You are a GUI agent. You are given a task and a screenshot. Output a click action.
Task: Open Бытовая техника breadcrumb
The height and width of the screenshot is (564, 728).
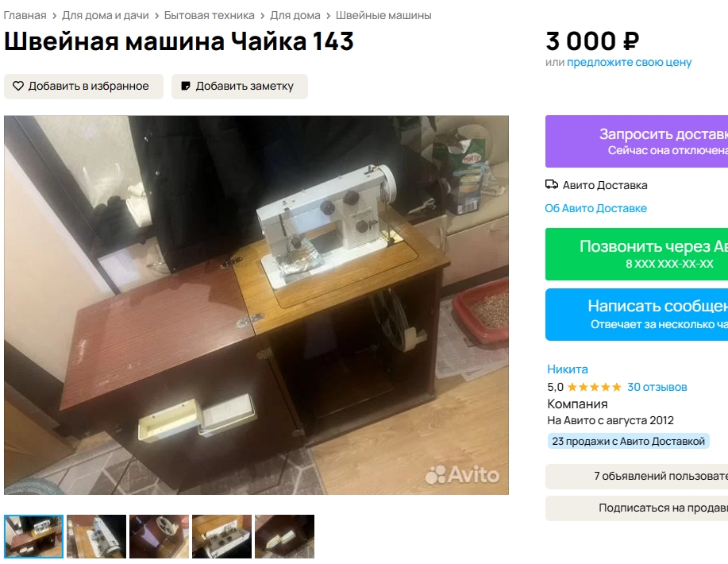(x=209, y=15)
